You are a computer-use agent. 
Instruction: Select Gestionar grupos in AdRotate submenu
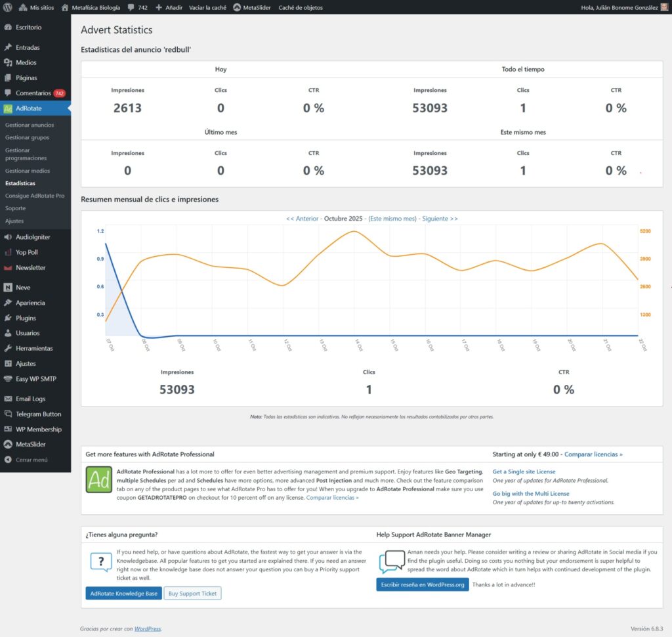(x=27, y=137)
